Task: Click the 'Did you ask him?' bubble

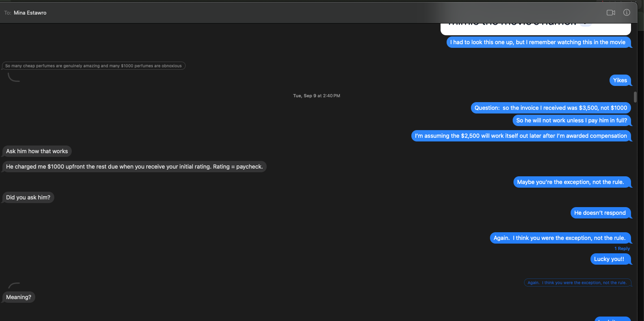Action: click(28, 197)
